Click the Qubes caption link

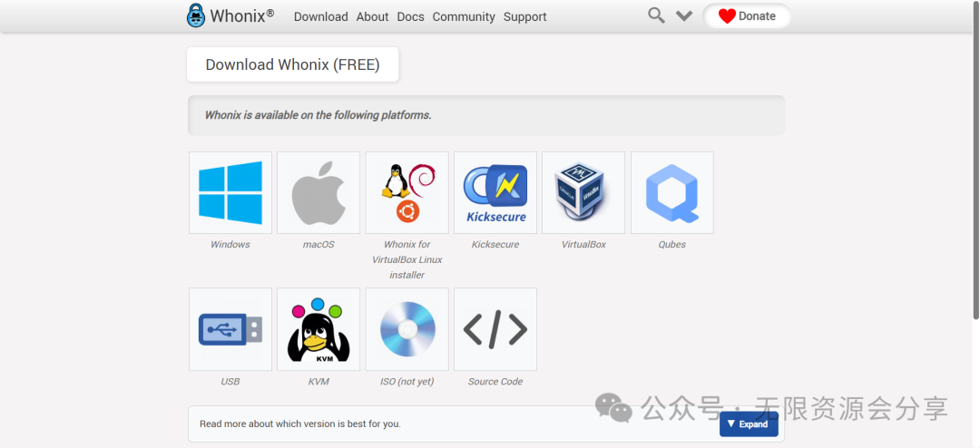pyautogui.click(x=671, y=244)
